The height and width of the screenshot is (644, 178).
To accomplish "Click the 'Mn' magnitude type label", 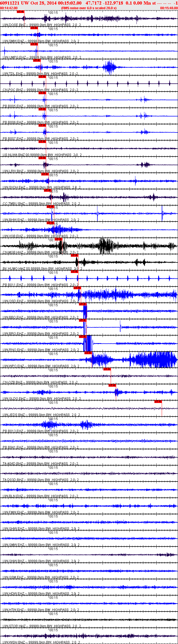I will 148,3.
